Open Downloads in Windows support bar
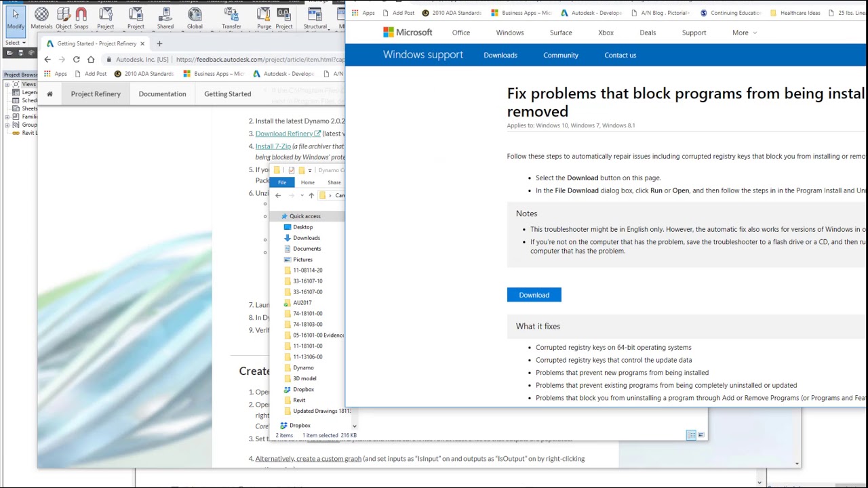 pyautogui.click(x=500, y=56)
